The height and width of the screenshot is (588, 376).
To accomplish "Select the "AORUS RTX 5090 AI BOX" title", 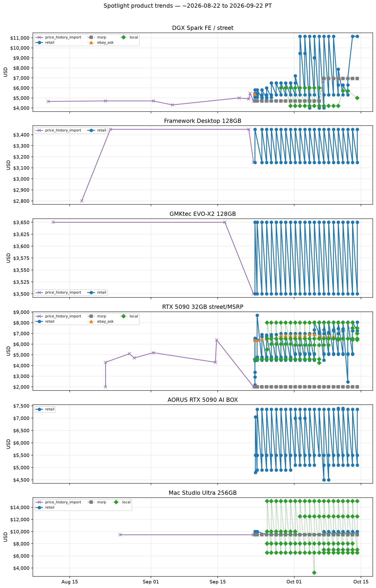I will tap(203, 400).
